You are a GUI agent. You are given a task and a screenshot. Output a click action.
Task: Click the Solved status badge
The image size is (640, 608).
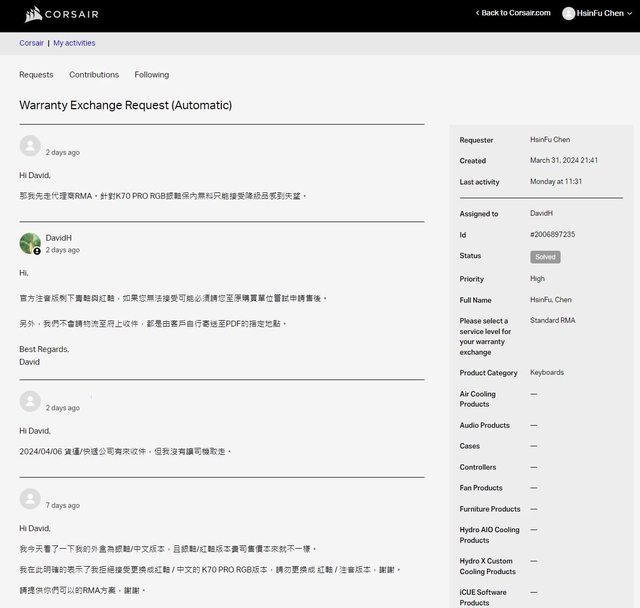point(546,257)
